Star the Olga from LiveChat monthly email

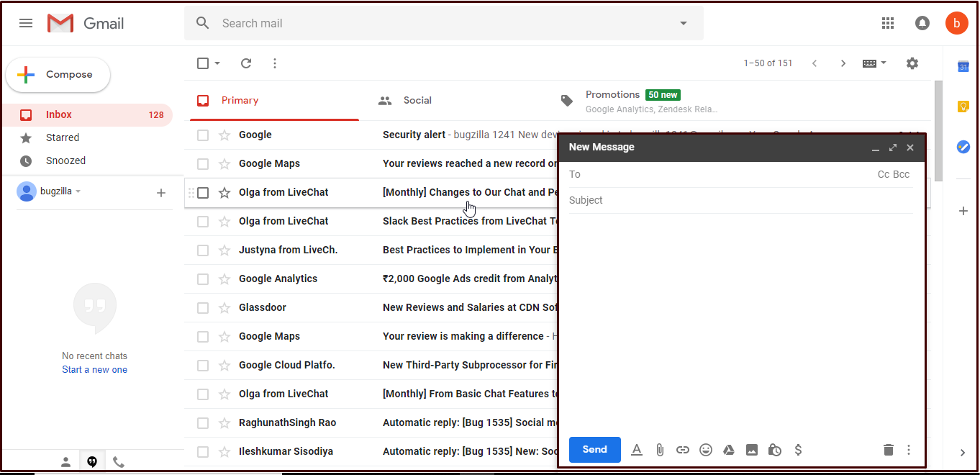224,192
